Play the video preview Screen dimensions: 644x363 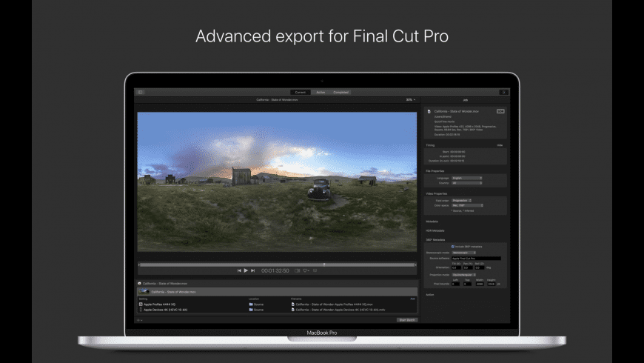click(x=246, y=270)
